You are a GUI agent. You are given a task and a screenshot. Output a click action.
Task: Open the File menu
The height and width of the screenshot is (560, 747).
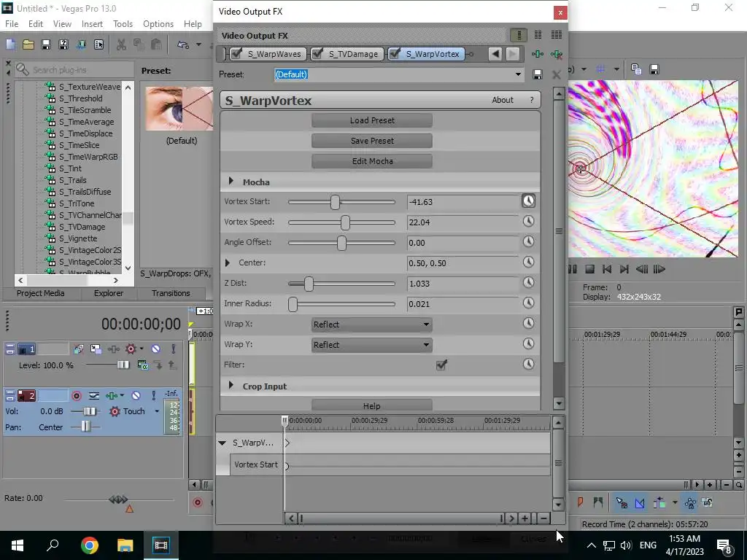click(12, 24)
